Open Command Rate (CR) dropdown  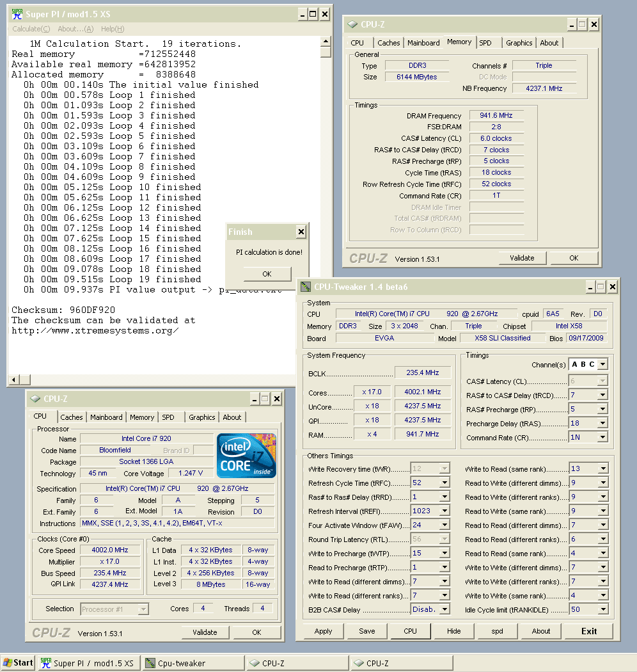point(602,438)
